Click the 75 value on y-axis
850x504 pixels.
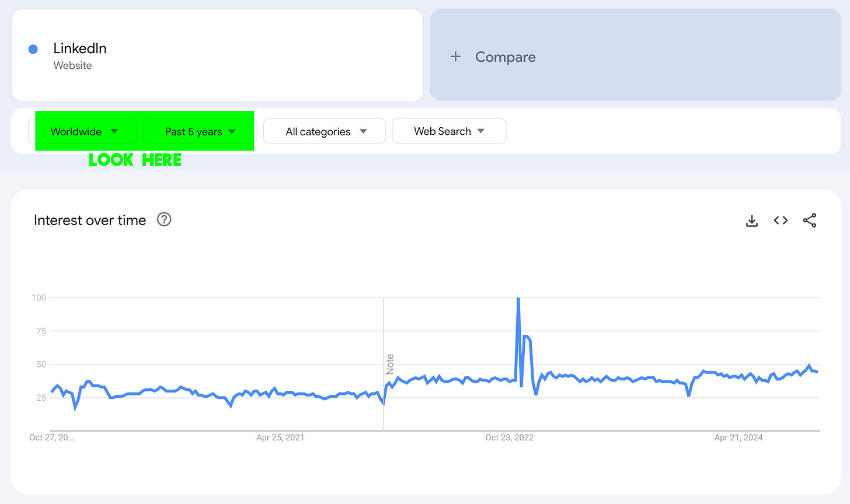[x=41, y=331]
